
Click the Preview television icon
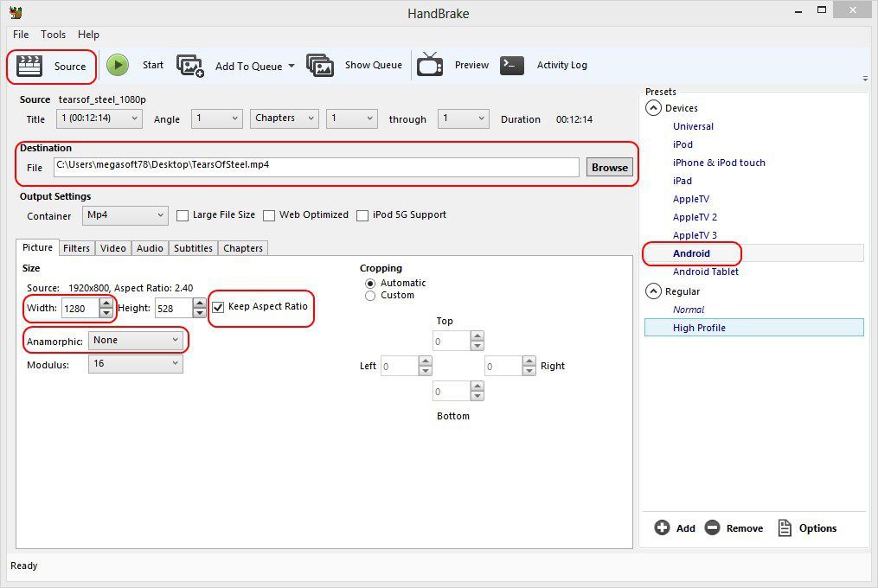[429, 64]
